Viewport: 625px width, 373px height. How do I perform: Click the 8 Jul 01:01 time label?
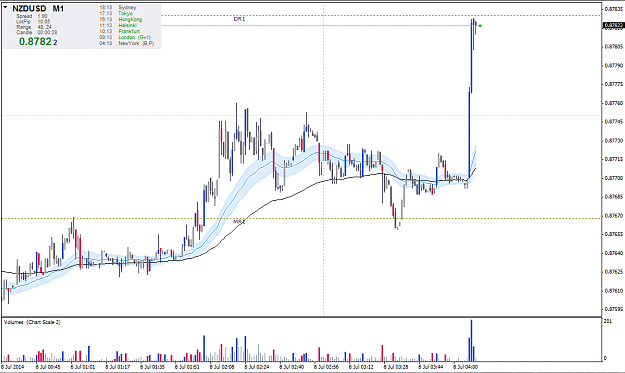83,367
